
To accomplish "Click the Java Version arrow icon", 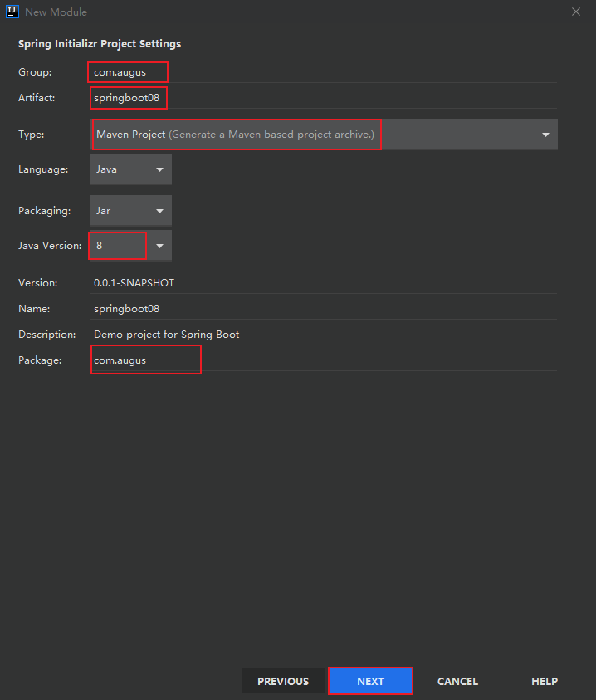I will coord(159,246).
